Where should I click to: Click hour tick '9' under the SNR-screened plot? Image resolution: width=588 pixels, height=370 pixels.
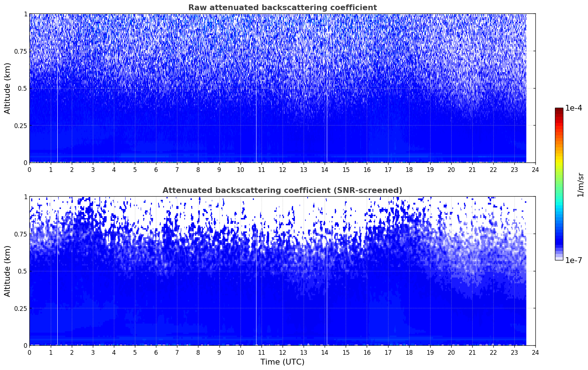pos(219,352)
